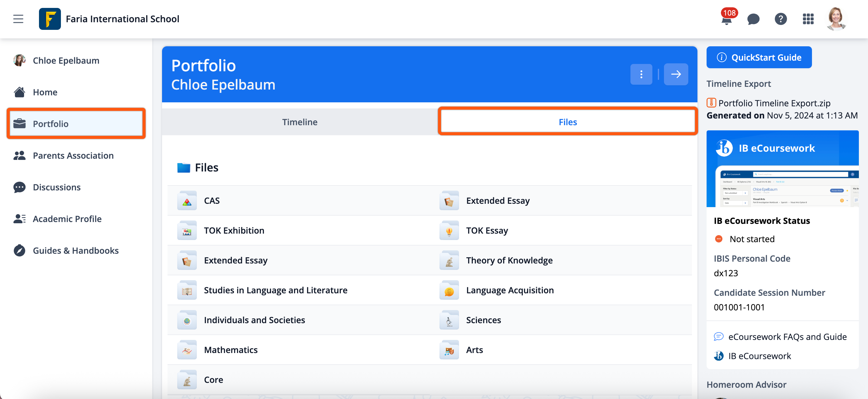The width and height of the screenshot is (868, 399).
Task: Toggle the hamburger sidebar menu
Action: (18, 19)
